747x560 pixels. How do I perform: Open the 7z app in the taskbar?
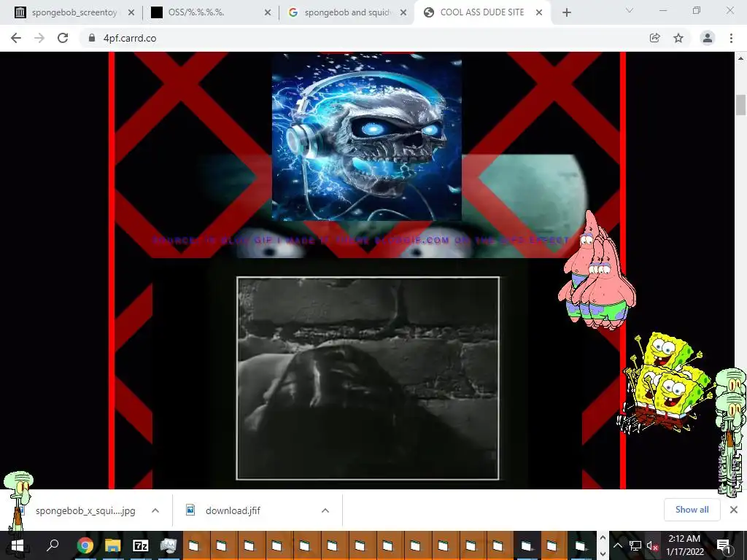coord(141,545)
